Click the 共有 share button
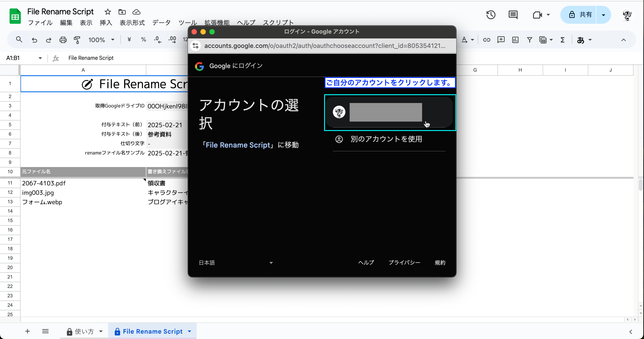Viewport: 644px width, 339px height. coord(578,15)
